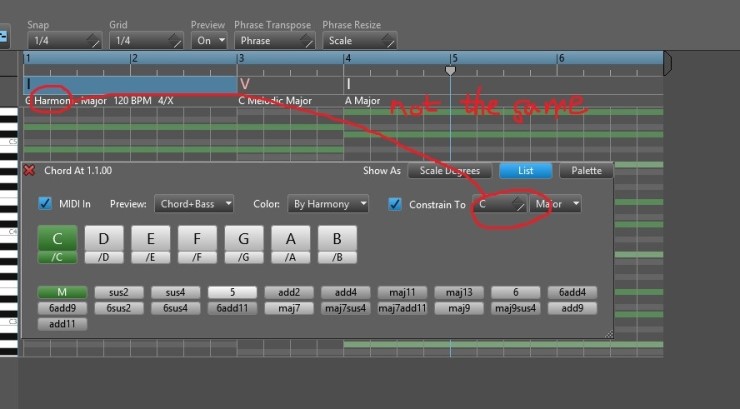Switch to Scale Degrees view

(x=450, y=170)
